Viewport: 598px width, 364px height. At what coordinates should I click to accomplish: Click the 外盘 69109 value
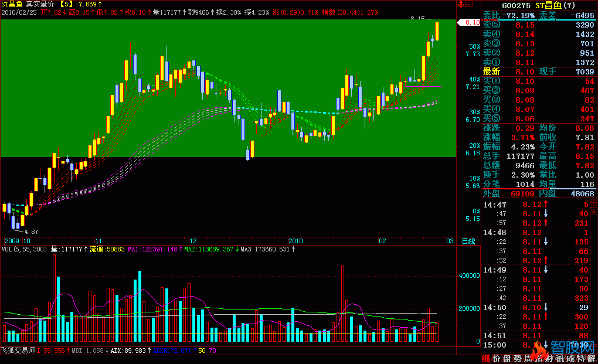tap(522, 193)
